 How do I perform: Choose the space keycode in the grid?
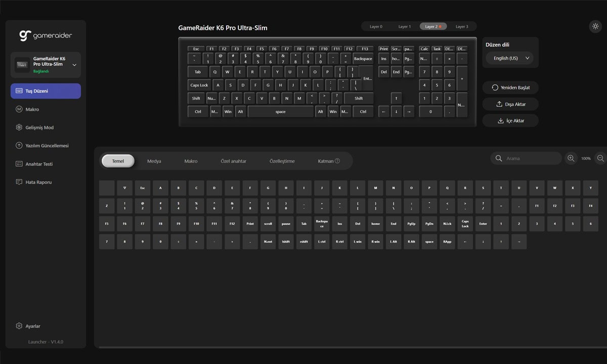(x=429, y=242)
